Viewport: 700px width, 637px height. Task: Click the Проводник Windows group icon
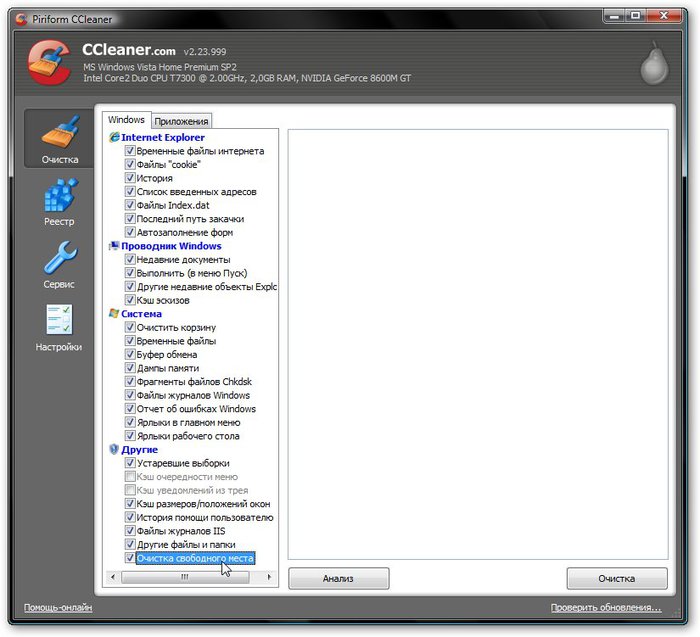click(114, 246)
